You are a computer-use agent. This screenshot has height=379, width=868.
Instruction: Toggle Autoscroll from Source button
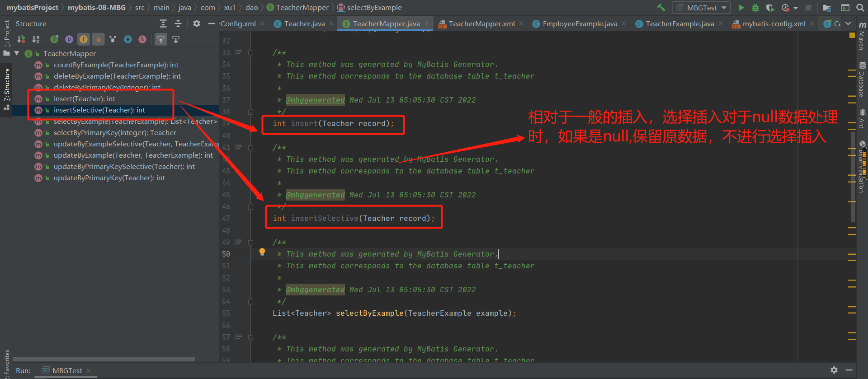[176, 39]
